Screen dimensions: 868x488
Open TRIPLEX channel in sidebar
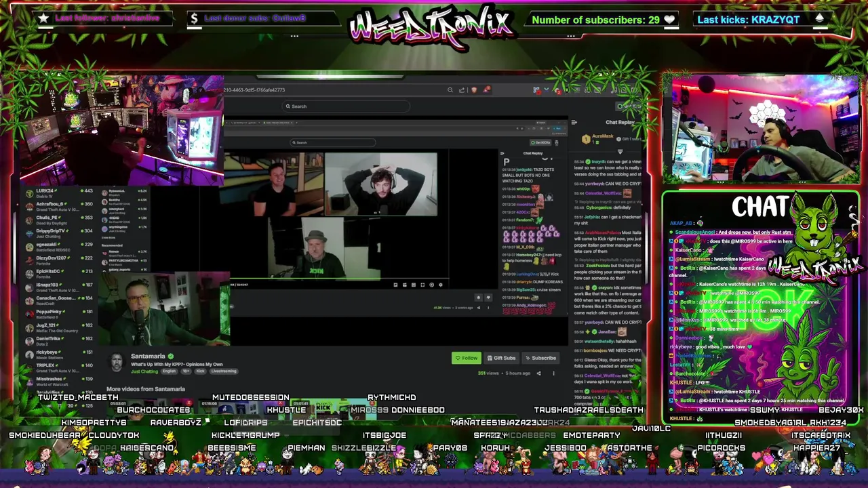tap(58, 367)
